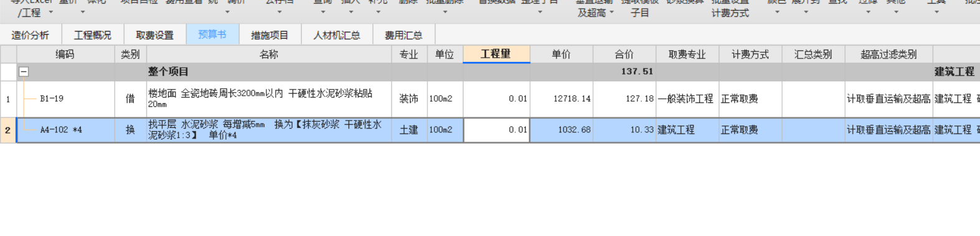
Task: Switch to the 造价分析 tab
Action: pyautogui.click(x=30, y=35)
